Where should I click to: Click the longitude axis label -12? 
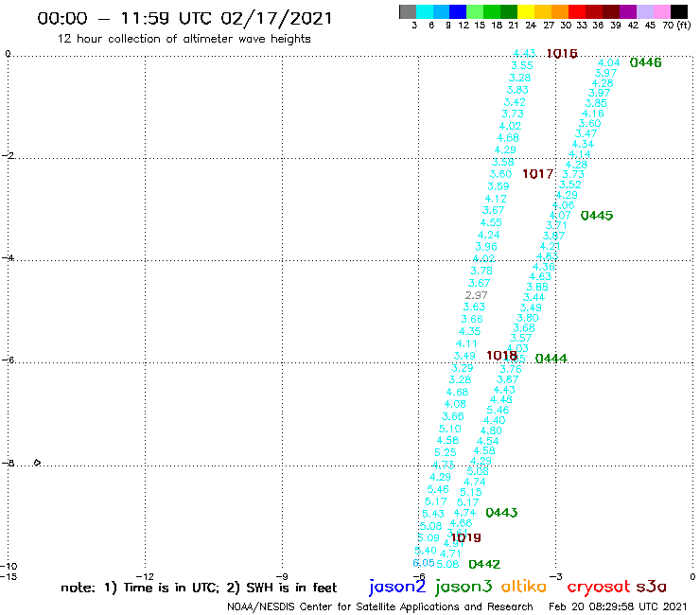(145, 576)
